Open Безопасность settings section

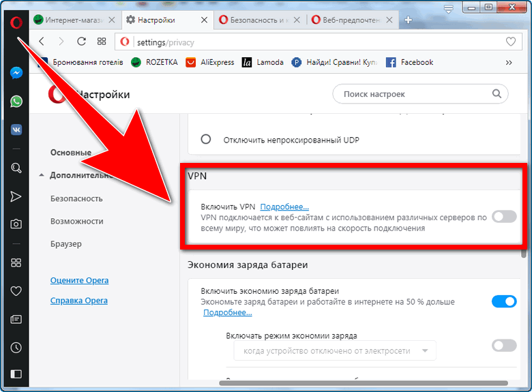point(76,198)
